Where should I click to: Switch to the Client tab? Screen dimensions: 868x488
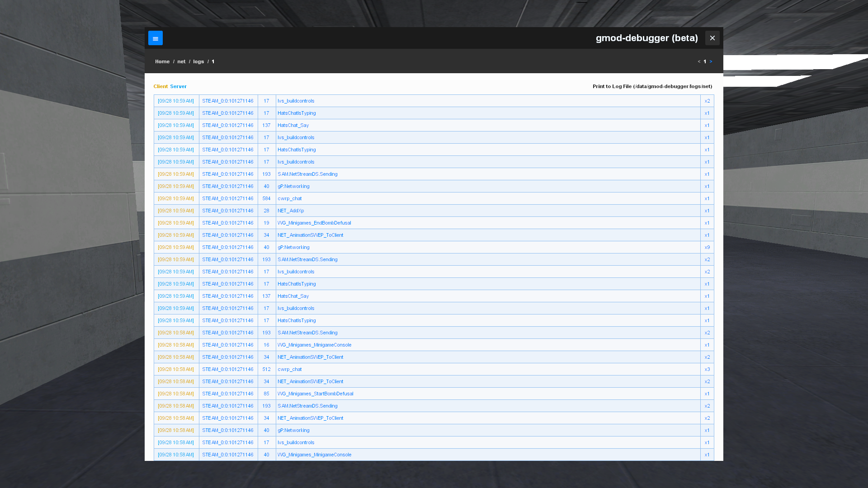click(160, 86)
